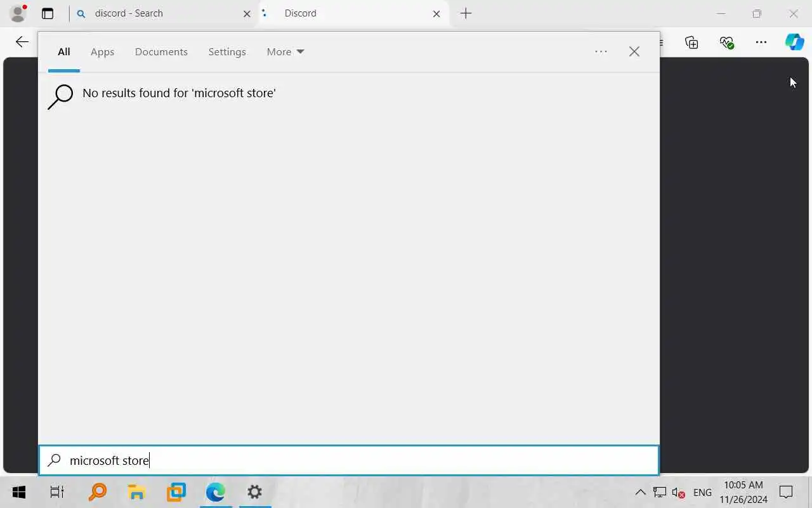Viewport: 812px width, 508px height.
Task: Go back in Edge browser
Action: (22, 42)
